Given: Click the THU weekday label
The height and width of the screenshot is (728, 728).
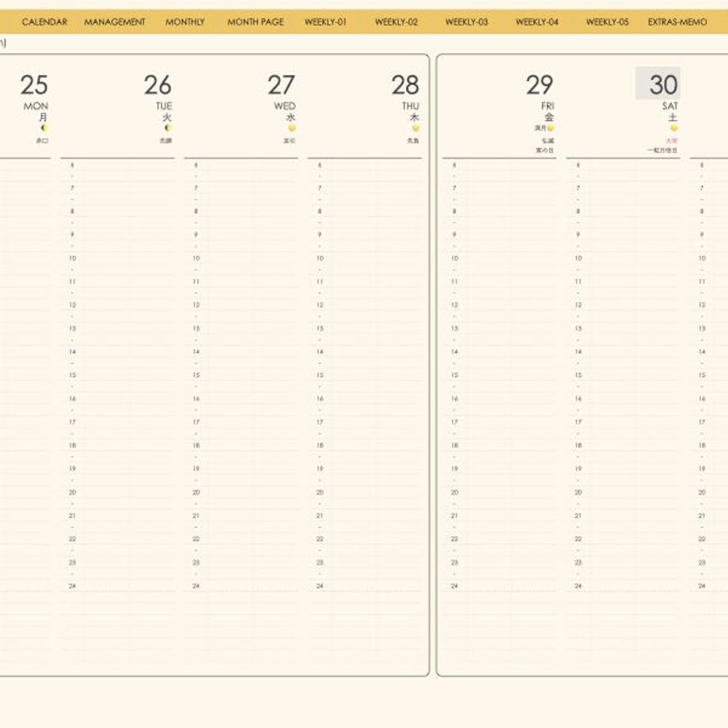Looking at the screenshot, I should click(411, 106).
